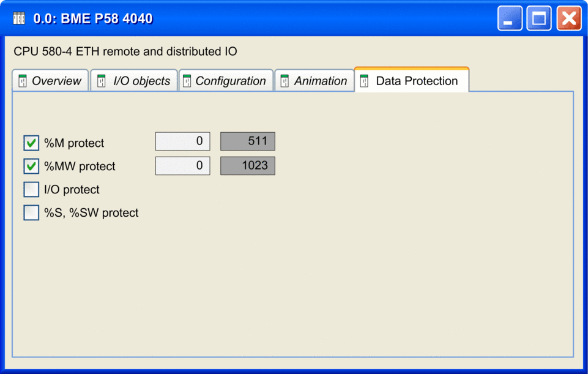Uncheck the %MW protect option
This screenshot has width=588, height=374.
31,166
